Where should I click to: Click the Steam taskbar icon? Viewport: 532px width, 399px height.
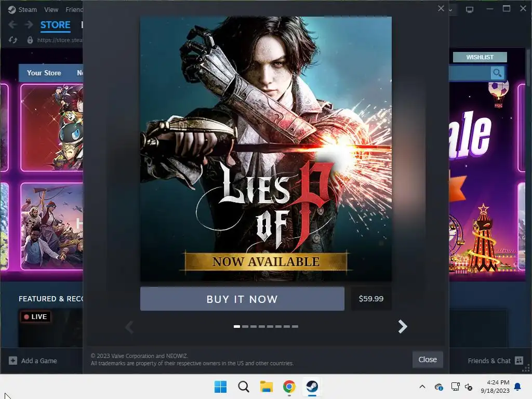(312, 387)
